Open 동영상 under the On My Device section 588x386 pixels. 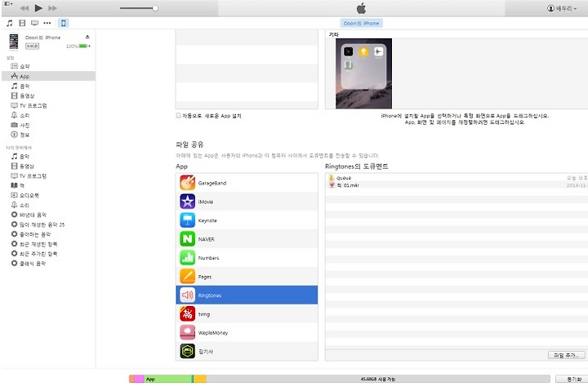(x=48, y=166)
